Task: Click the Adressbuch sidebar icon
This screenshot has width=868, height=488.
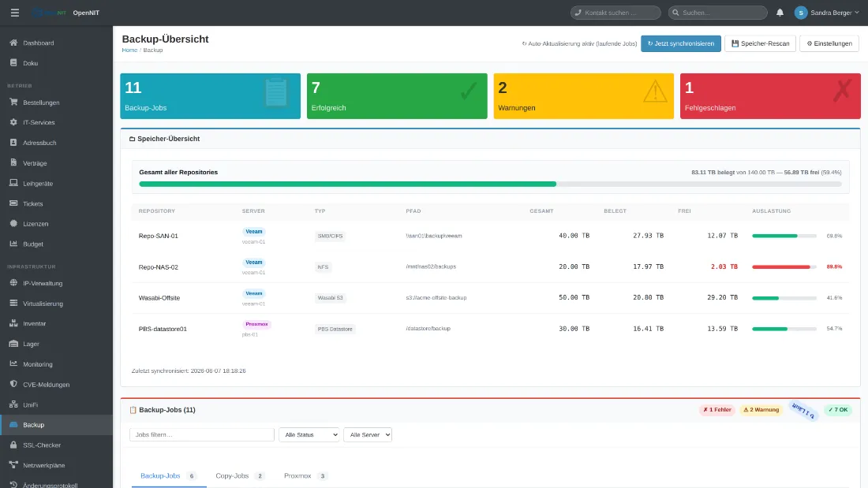Action: click(x=13, y=143)
